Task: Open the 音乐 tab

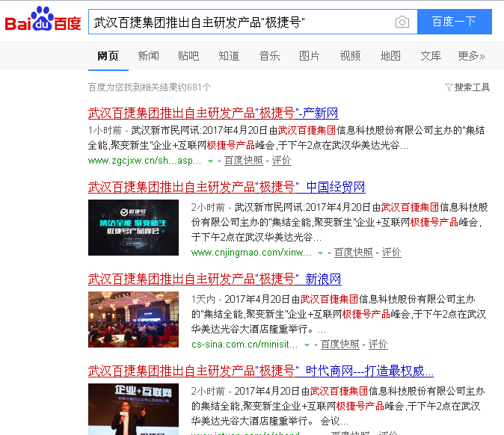Action: pos(269,56)
